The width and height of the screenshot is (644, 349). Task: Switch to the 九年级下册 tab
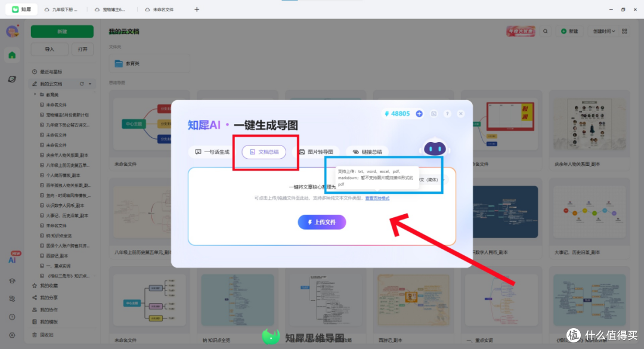(x=61, y=9)
